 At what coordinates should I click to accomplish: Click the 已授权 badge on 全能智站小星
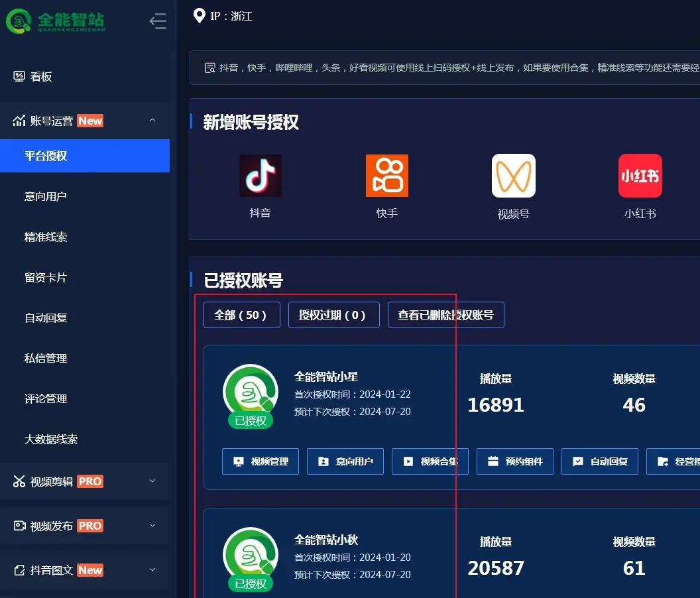pyautogui.click(x=251, y=421)
